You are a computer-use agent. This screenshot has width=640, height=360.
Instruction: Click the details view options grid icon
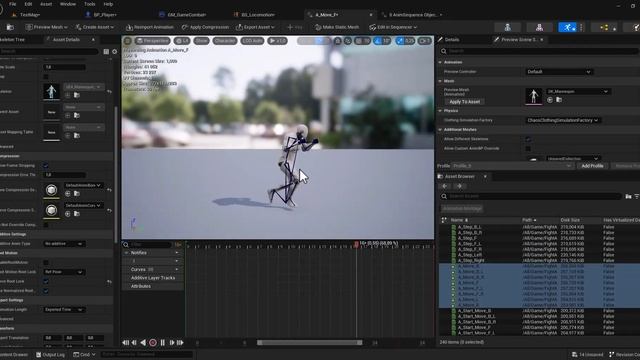[x=106, y=52]
